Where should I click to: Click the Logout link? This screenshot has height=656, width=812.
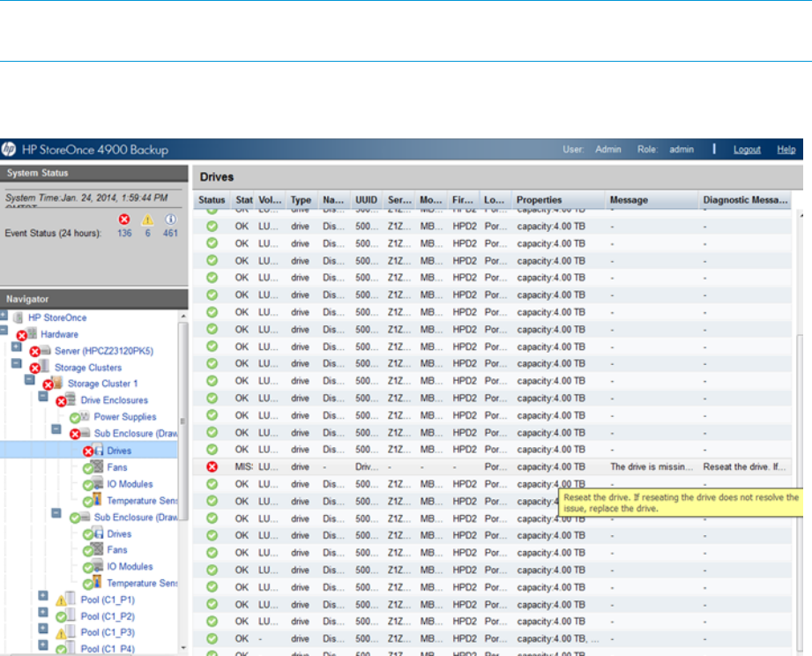pyautogui.click(x=747, y=150)
